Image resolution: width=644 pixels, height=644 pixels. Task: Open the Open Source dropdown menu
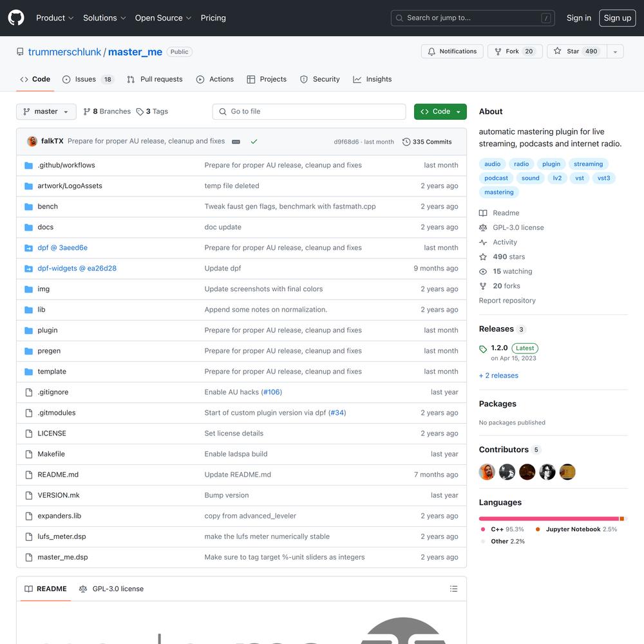pos(163,18)
